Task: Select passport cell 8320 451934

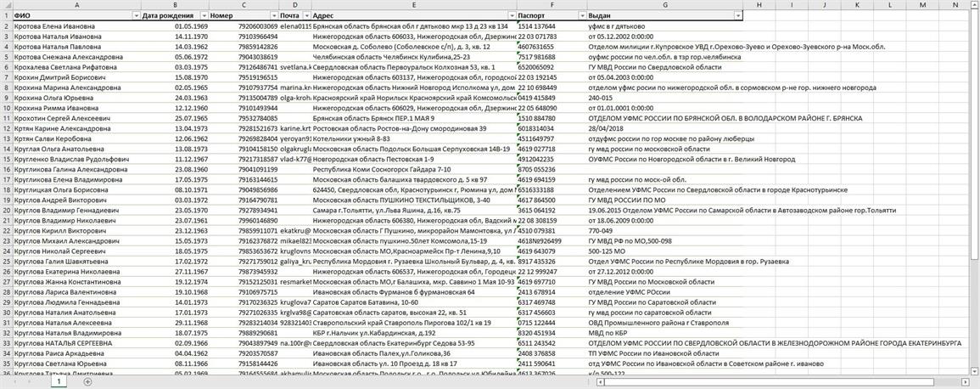Action: [x=552, y=333]
